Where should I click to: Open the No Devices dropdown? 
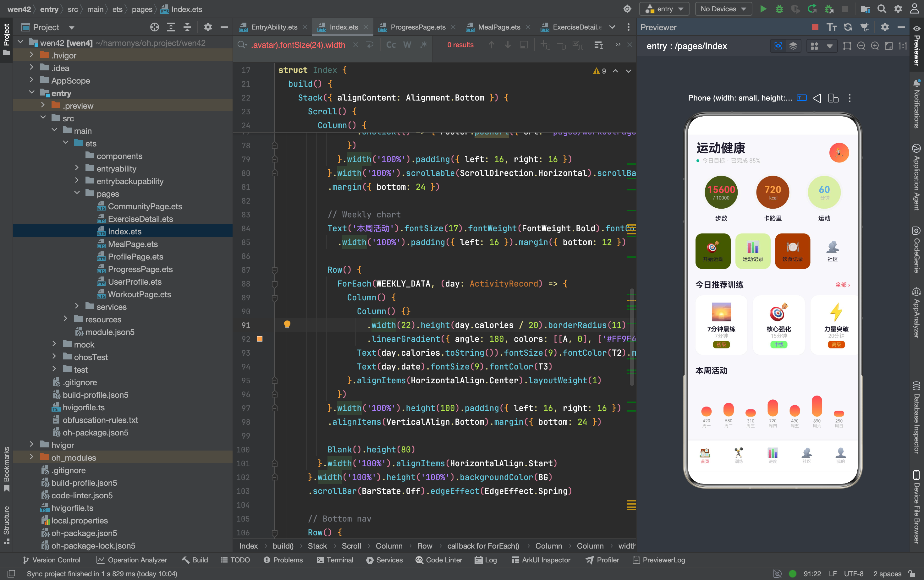[723, 9]
